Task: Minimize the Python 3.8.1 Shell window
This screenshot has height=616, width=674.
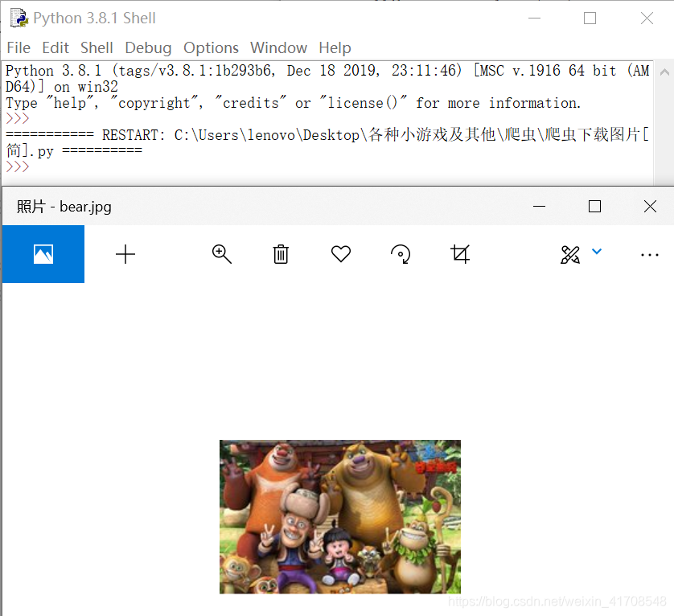Action: click(534, 18)
